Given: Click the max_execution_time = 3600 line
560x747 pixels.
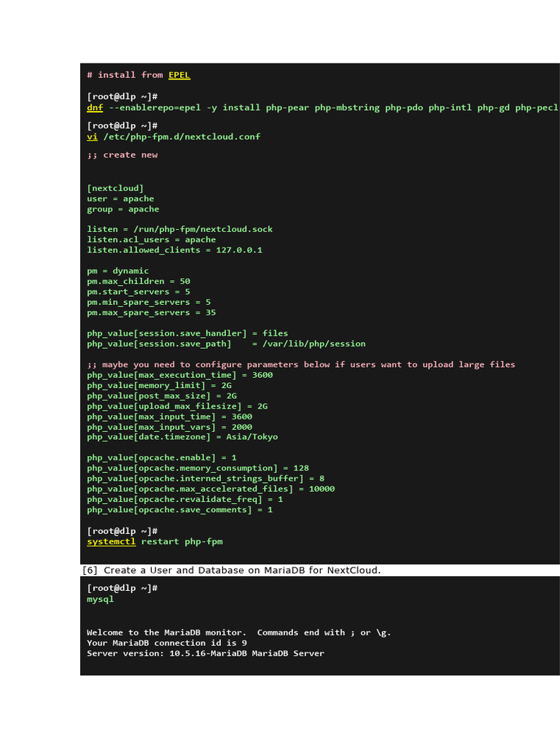Looking at the screenshot, I should (x=179, y=375).
